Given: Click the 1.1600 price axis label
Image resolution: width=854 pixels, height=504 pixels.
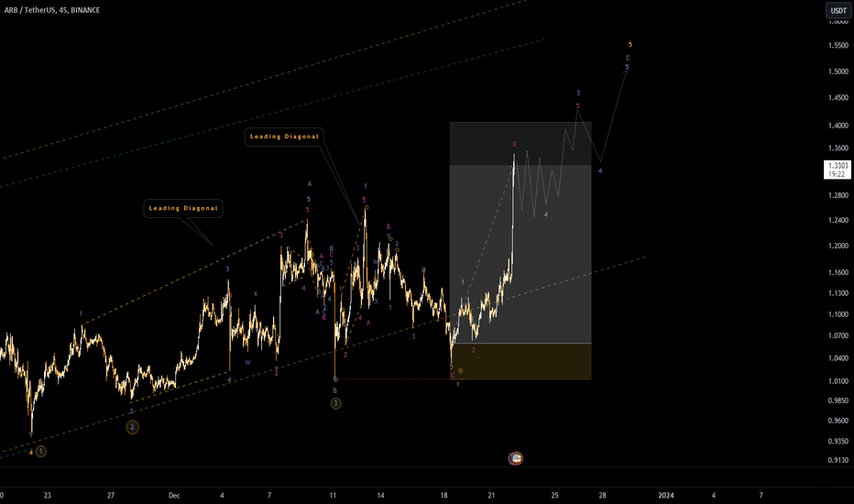Looking at the screenshot, I should [838, 272].
